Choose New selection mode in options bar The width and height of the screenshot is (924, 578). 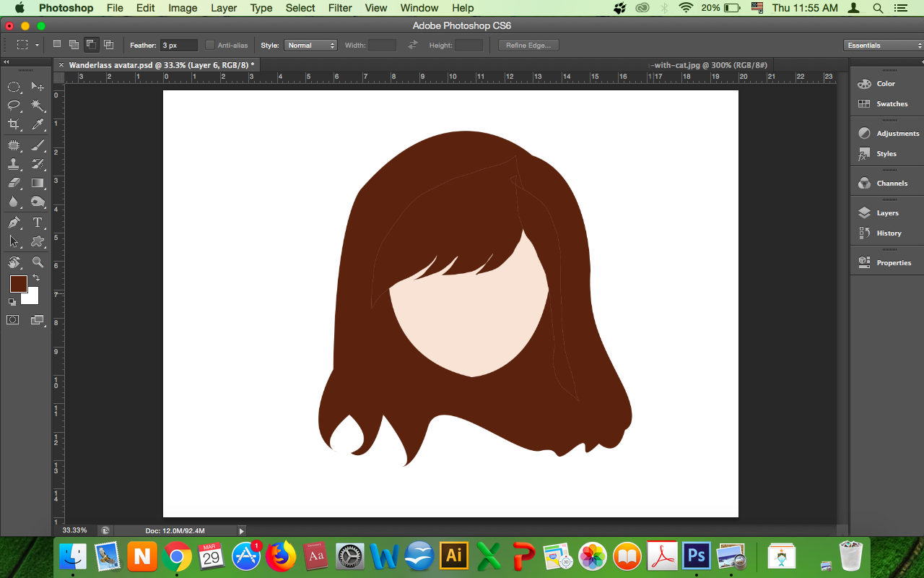(x=57, y=44)
